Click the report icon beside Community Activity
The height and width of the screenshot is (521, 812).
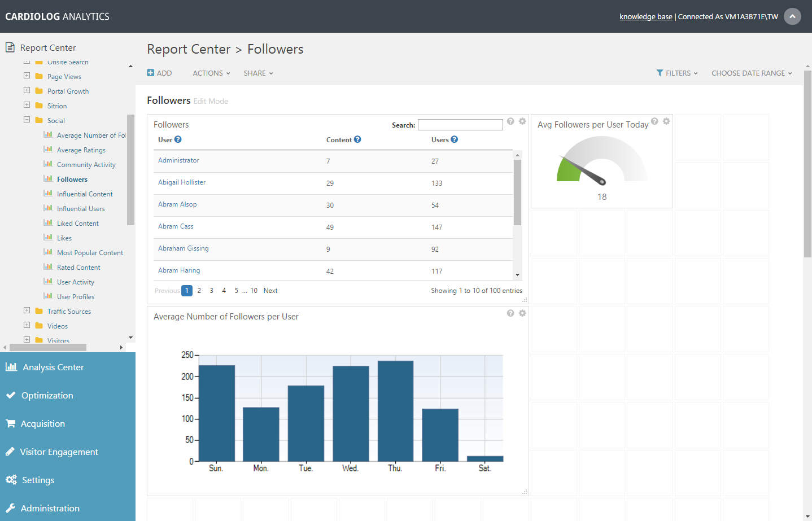point(48,164)
